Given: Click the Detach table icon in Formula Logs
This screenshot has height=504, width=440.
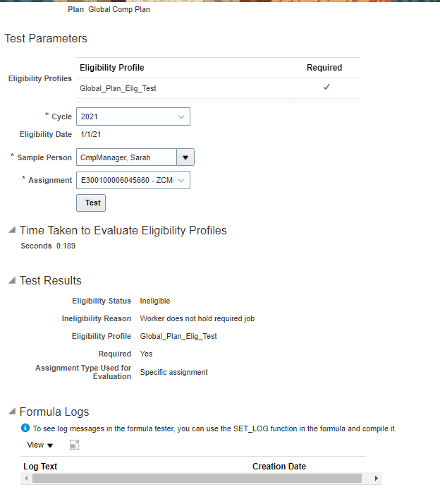Looking at the screenshot, I should pyautogui.click(x=74, y=445).
